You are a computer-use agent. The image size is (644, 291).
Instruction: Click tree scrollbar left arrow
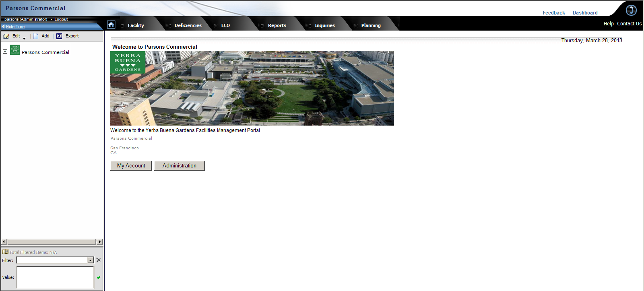point(4,242)
